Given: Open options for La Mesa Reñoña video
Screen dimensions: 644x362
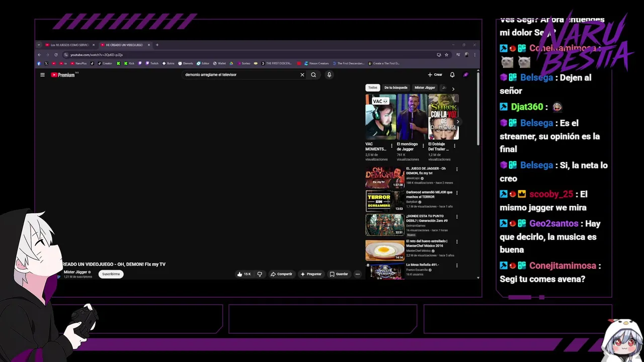Looking at the screenshot, I should 457,265.
